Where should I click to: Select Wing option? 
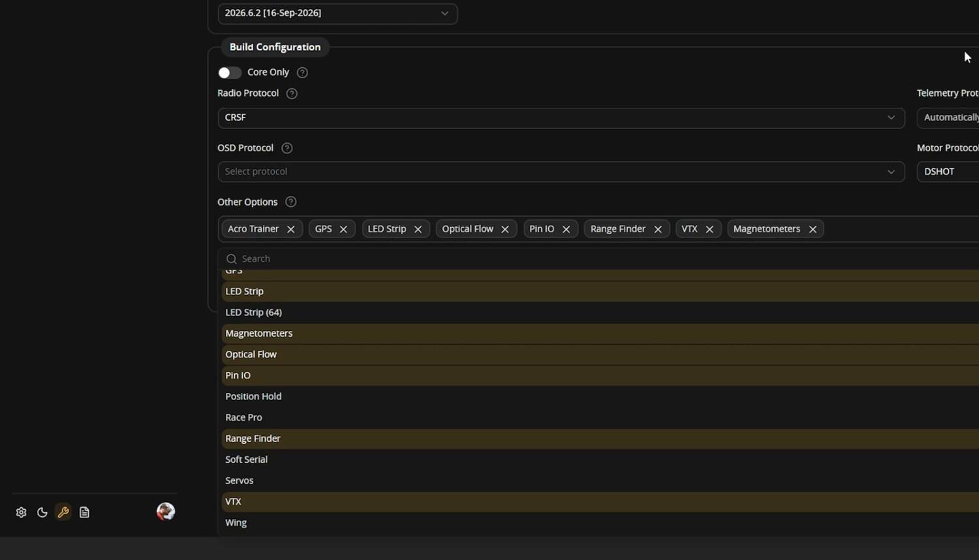600,523
